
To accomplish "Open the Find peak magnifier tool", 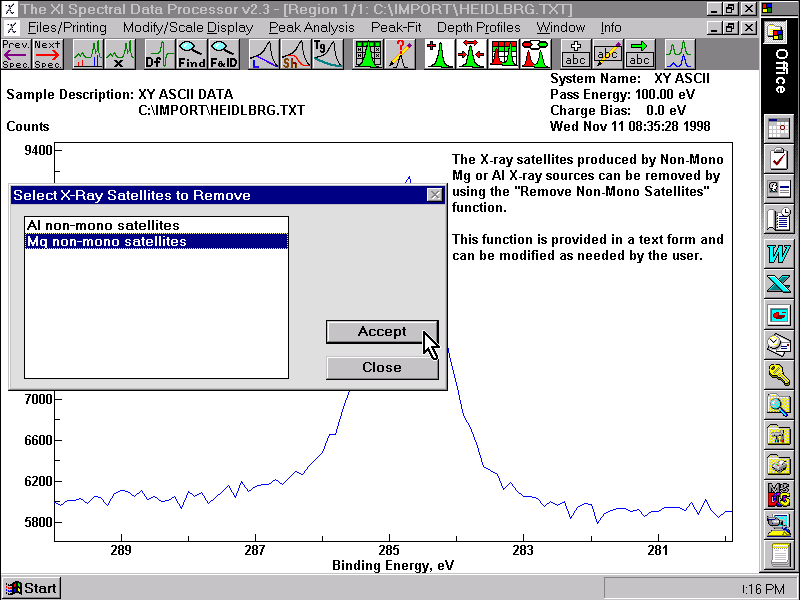I will [191, 54].
